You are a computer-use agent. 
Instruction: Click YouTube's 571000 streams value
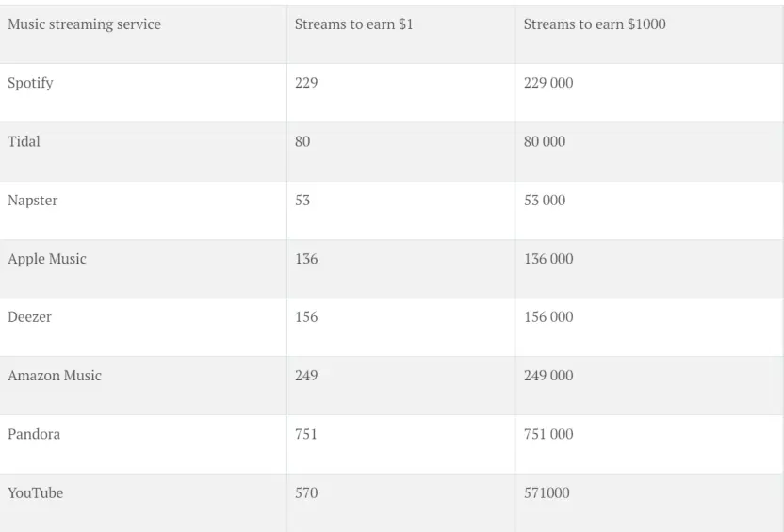(x=546, y=492)
